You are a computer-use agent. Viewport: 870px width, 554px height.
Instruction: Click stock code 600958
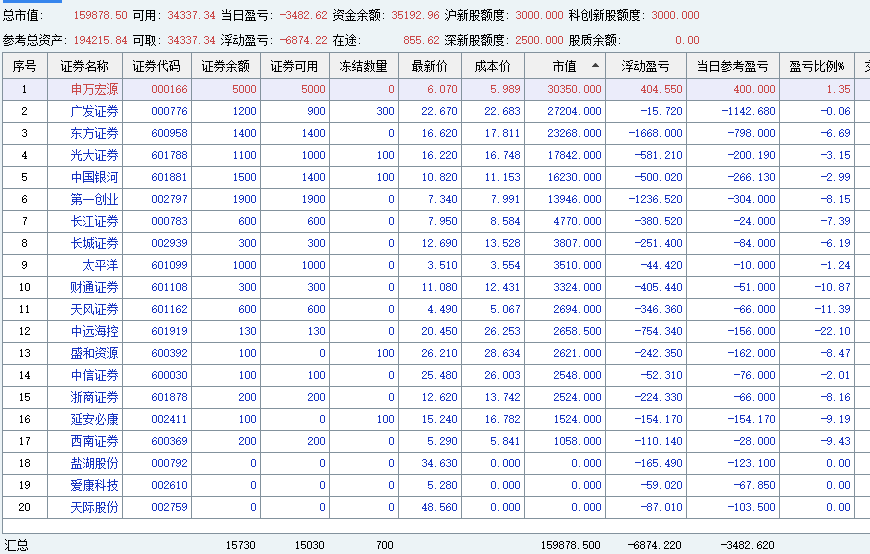169,133
